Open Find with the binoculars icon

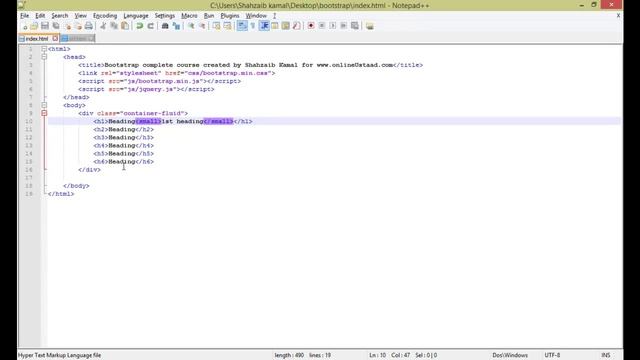click(165, 26)
